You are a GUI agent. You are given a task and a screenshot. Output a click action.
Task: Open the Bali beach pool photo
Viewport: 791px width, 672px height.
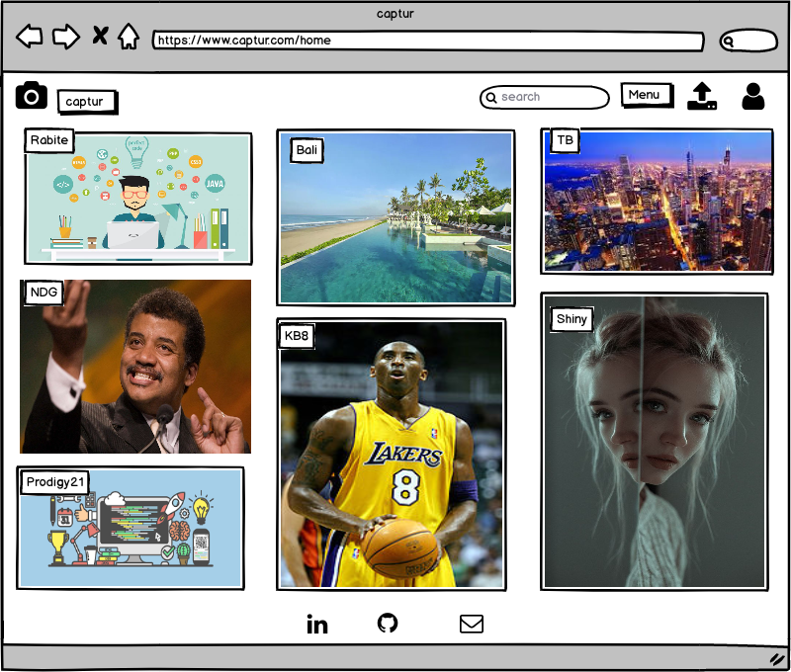point(395,217)
